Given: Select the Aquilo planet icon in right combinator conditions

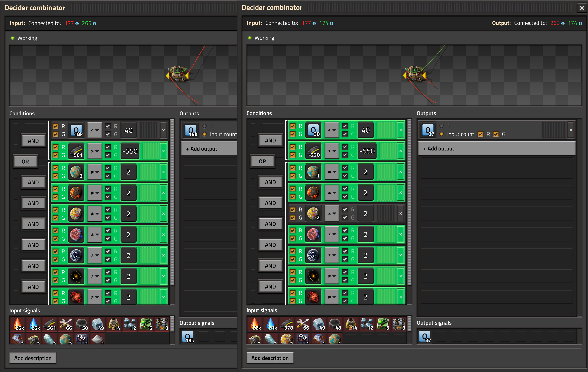Looking at the screenshot, I should coord(313,255).
